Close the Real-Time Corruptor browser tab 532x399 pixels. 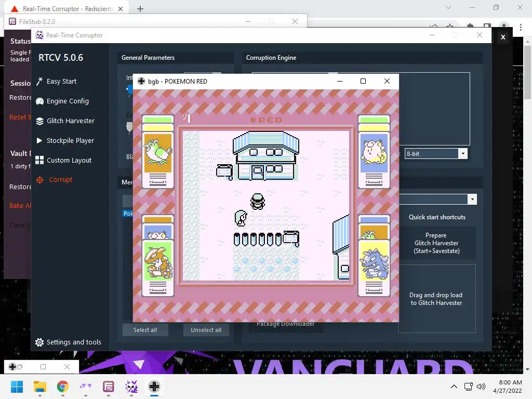point(121,9)
